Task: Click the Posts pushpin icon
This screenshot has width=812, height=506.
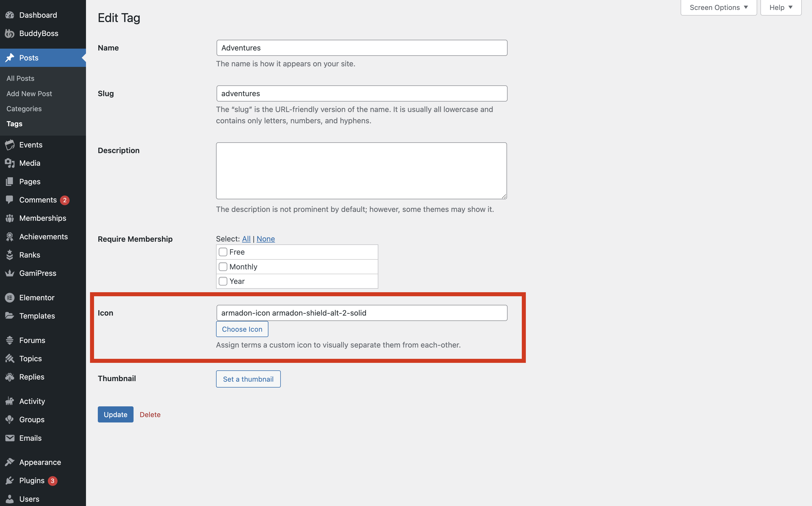Action: [x=10, y=58]
